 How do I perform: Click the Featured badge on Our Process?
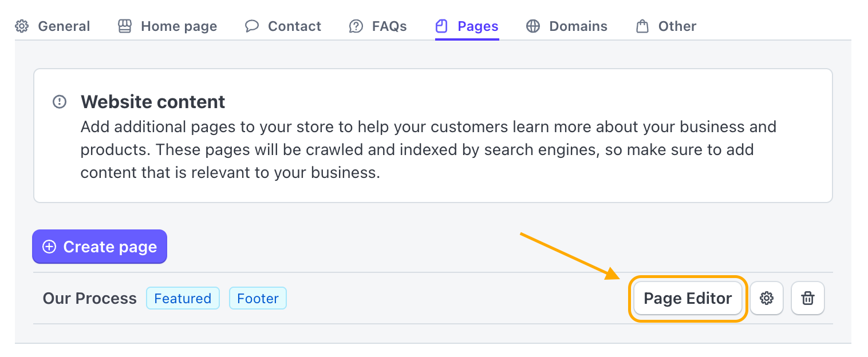click(183, 297)
